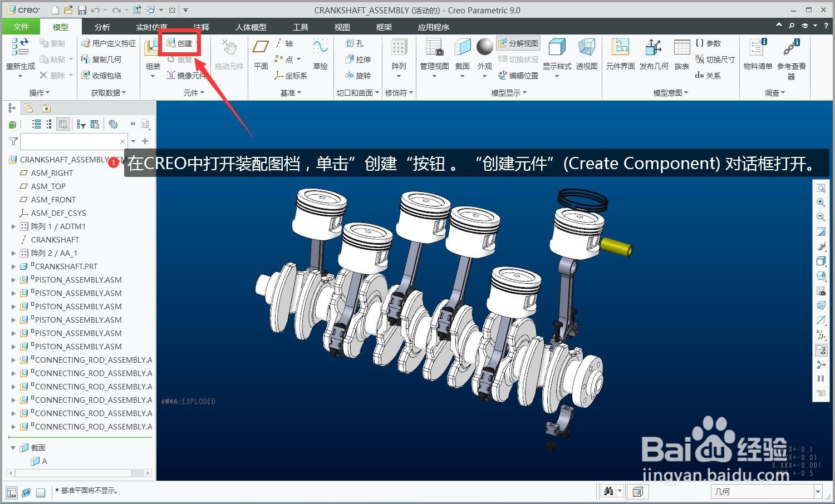Click the Display Style (显示样式) cube icon
Screen dimensions: 835x504
(557, 47)
